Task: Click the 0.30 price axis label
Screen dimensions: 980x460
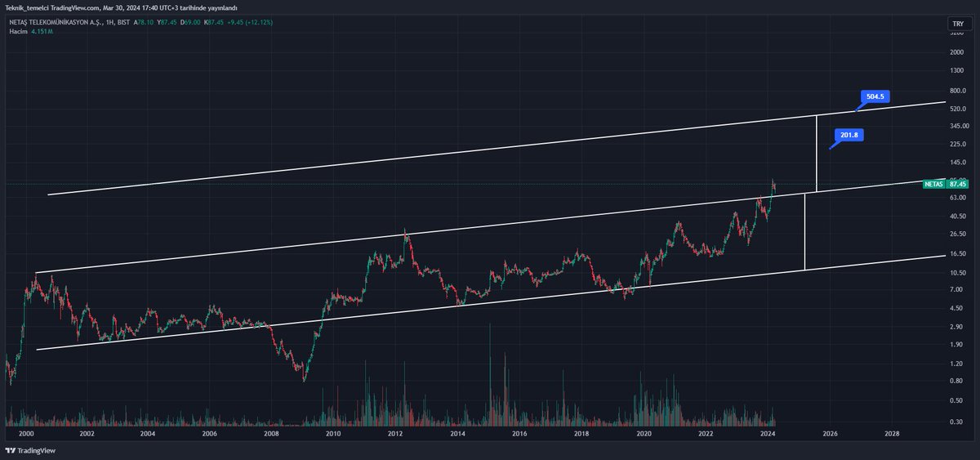Action: click(957, 422)
